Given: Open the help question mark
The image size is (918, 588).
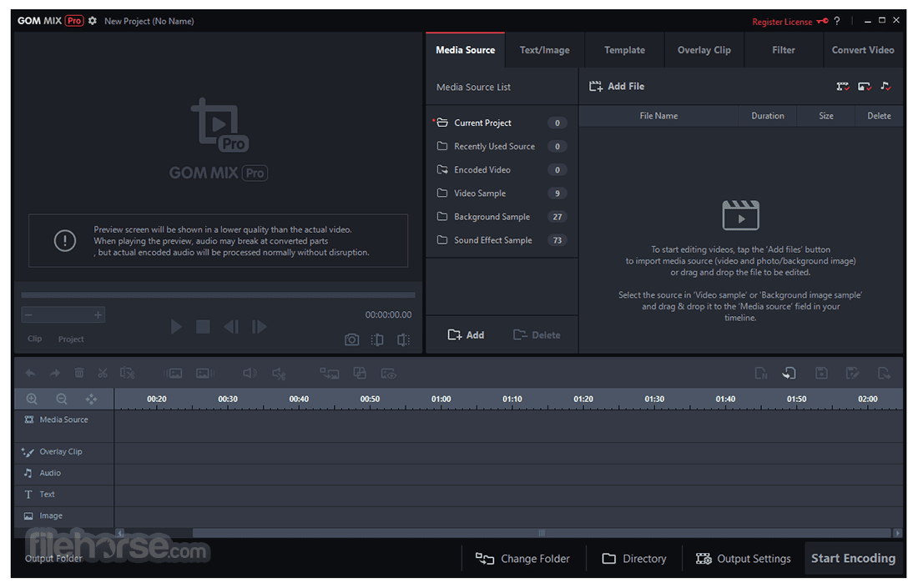Looking at the screenshot, I should click(837, 21).
